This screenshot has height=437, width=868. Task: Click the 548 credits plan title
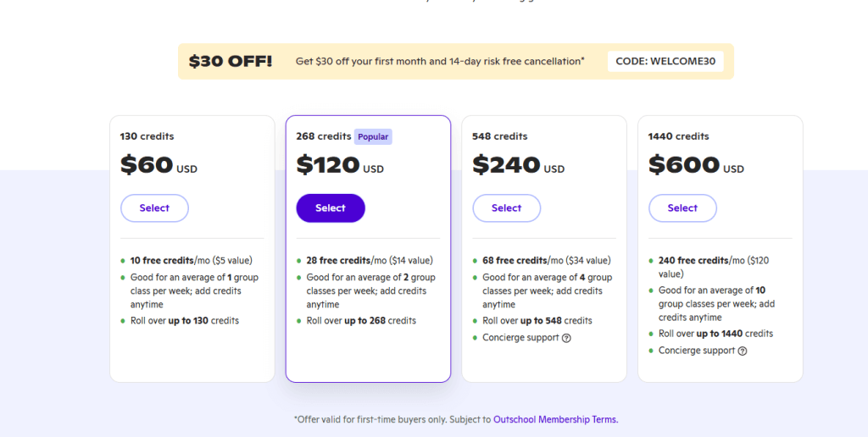tap(500, 136)
